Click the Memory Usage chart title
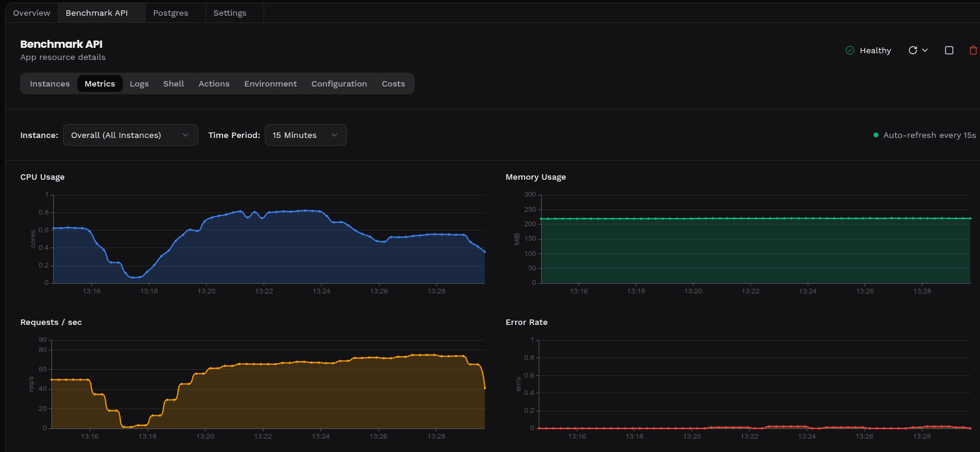This screenshot has width=980, height=452. (536, 177)
